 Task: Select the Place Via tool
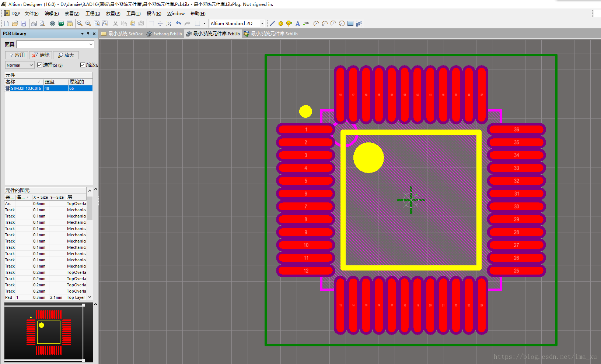tap(289, 24)
